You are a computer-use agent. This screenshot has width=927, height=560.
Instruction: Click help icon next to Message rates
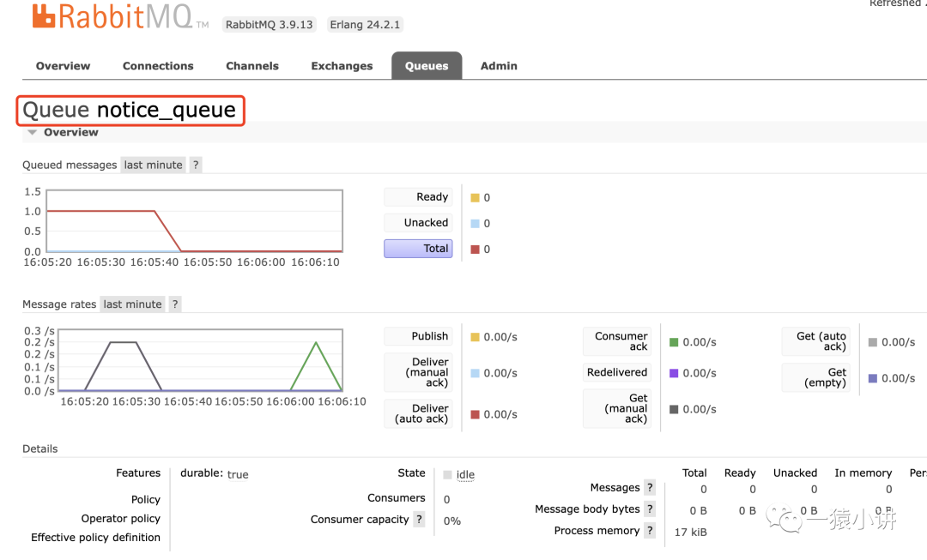point(175,304)
